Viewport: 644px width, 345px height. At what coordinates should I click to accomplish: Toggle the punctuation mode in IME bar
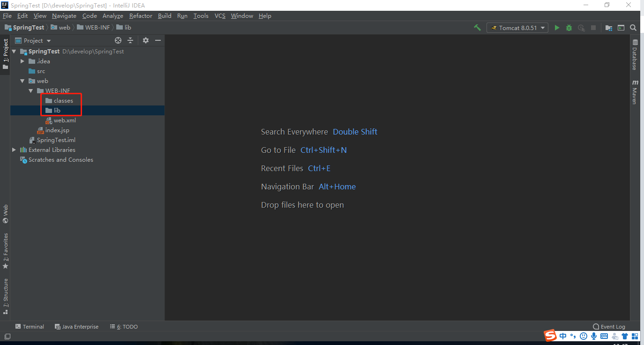pyautogui.click(x=573, y=336)
